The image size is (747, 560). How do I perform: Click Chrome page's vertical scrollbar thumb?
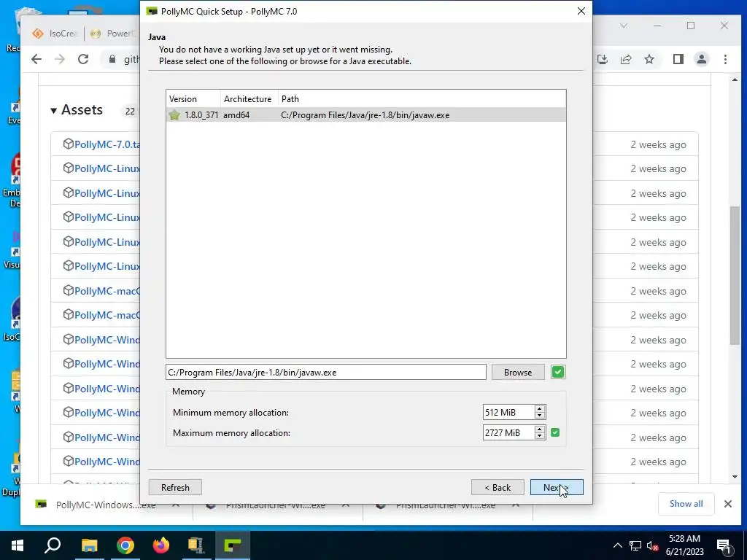[x=735, y=275]
